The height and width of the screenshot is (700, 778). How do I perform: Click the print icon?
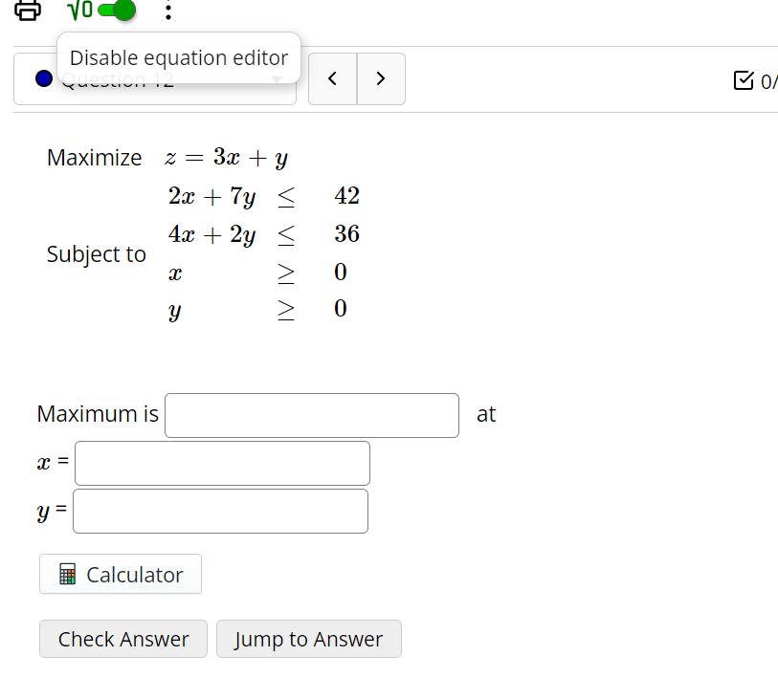coord(27,11)
